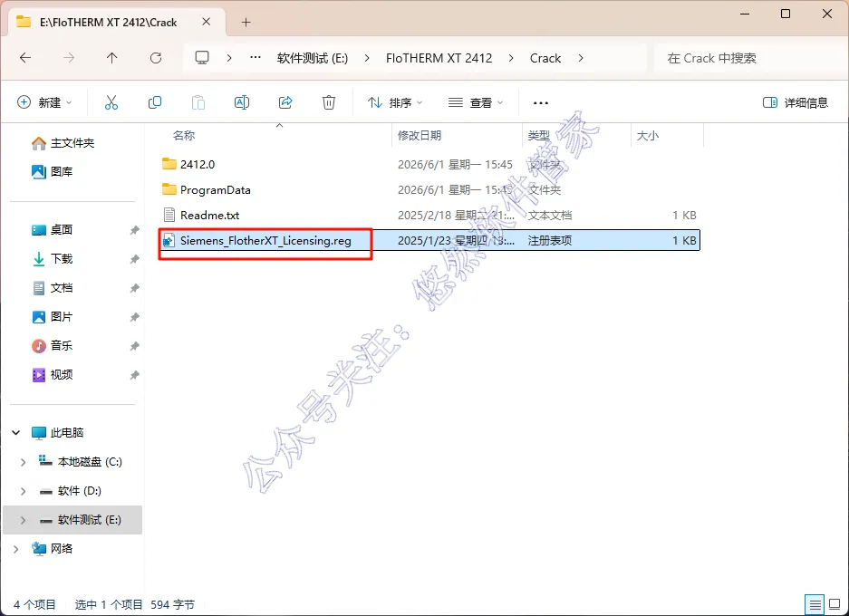
Task: Unpin 图片 using its pin icon
Action: point(134,317)
